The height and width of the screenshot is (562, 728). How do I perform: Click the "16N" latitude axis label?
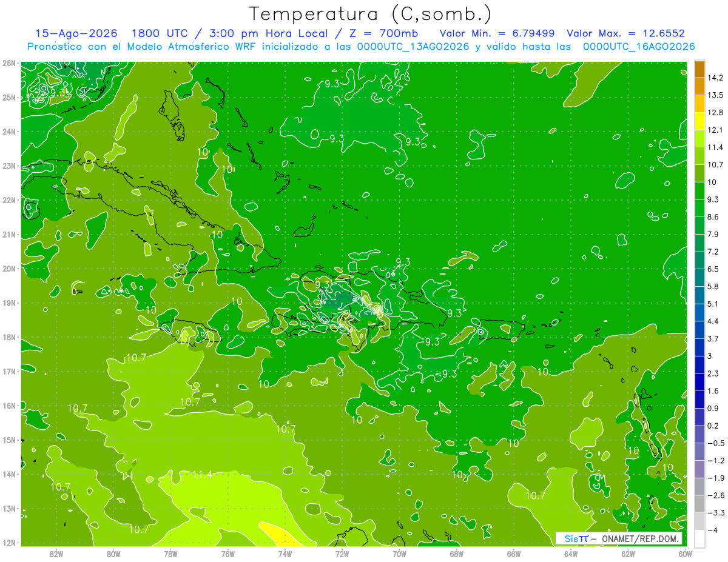(x=9, y=406)
